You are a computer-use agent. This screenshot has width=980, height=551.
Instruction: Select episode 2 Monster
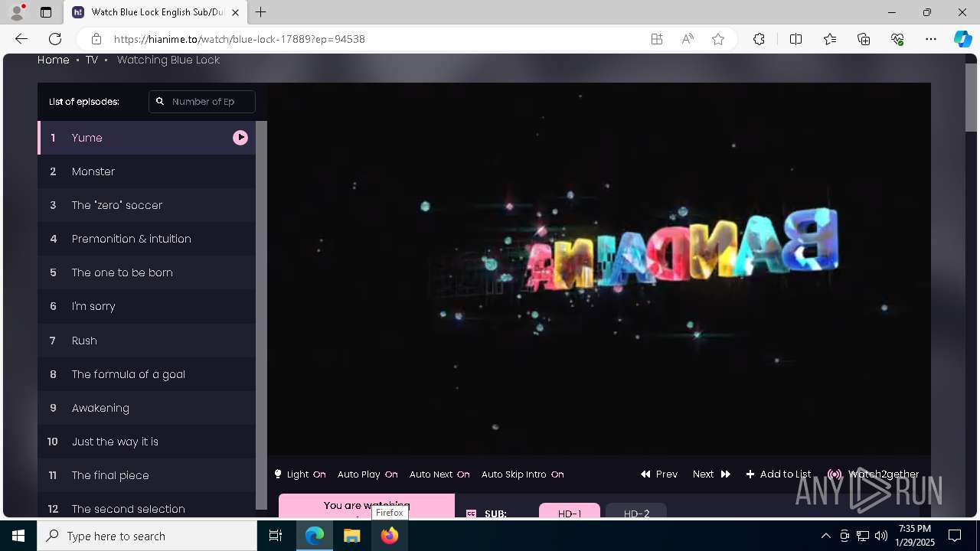[x=146, y=171]
